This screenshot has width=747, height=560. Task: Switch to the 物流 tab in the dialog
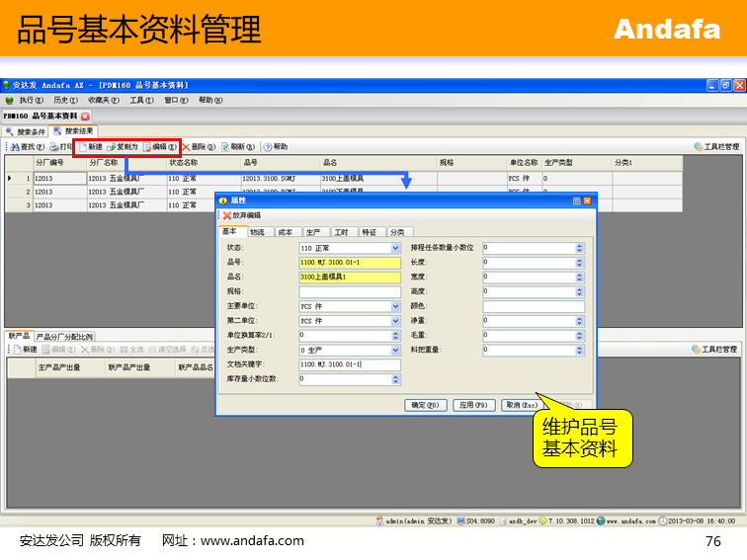(x=257, y=232)
